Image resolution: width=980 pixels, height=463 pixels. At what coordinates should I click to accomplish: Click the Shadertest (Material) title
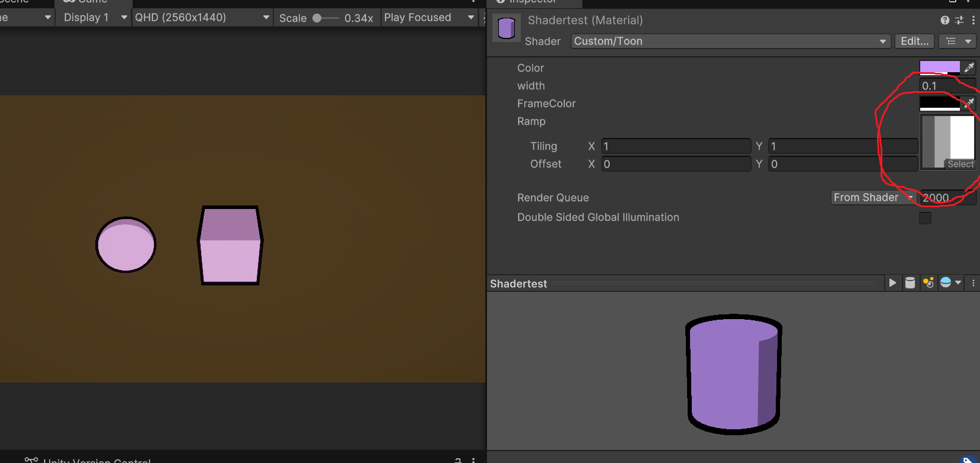585,20
